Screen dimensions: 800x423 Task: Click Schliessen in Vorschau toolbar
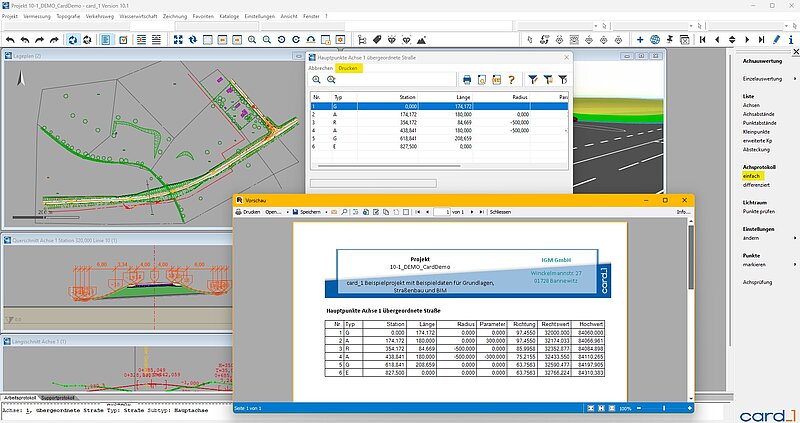[500, 212]
